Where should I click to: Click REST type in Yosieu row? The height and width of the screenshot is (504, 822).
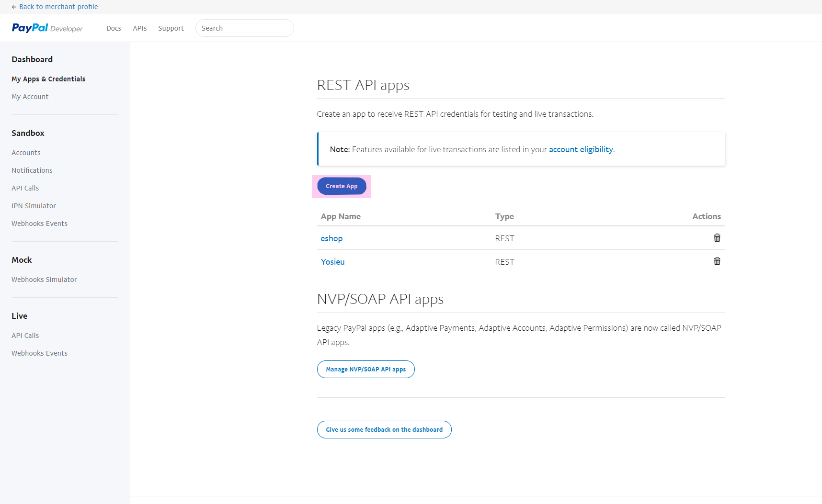point(504,262)
